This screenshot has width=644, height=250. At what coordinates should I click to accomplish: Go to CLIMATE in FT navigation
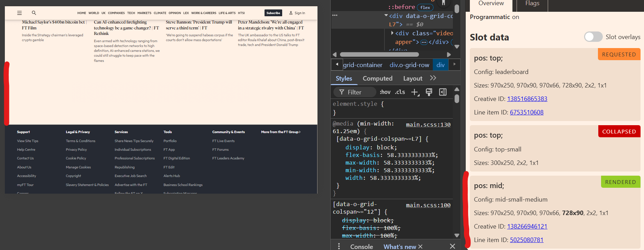click(x=160, y=13)
